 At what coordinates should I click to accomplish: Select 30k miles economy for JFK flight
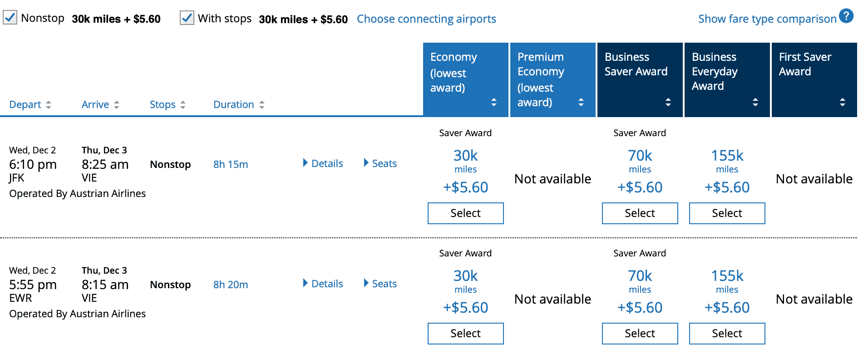pos(465,213)
